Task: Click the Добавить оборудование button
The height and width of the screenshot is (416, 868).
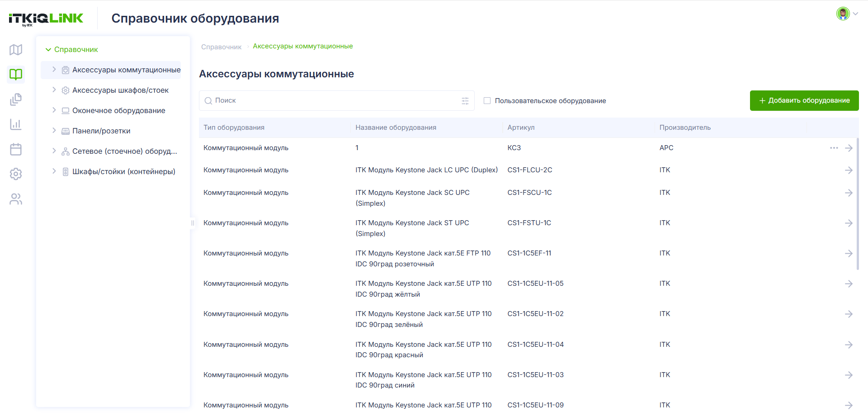Action: (804, 100)
